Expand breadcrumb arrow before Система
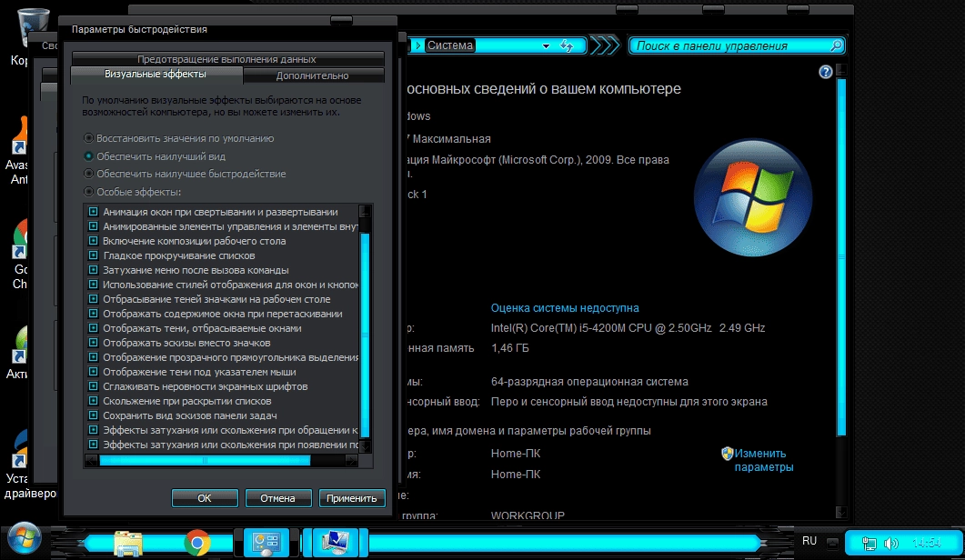 (x=417, y=45)
